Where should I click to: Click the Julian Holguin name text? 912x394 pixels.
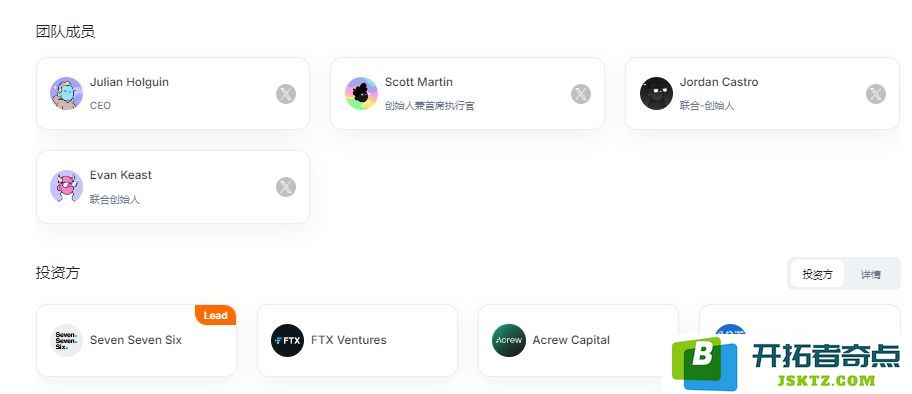click(129, 82)
